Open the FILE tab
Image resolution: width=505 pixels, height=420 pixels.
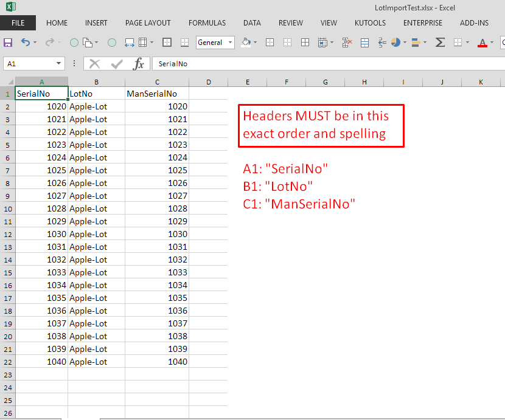[18, 23]
